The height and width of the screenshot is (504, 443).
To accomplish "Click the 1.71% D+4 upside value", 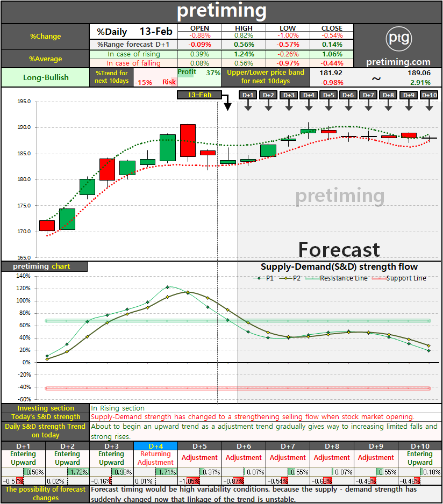I will [x=166, y=472].
